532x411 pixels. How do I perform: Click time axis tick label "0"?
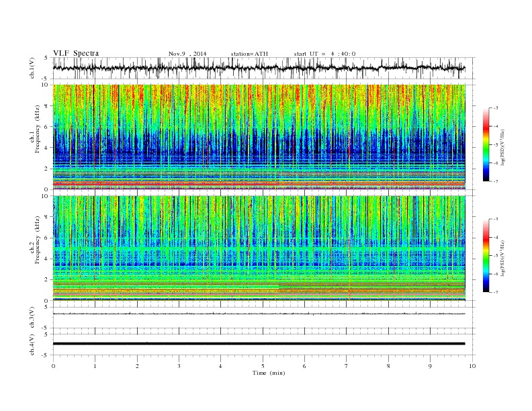point(53,366)
